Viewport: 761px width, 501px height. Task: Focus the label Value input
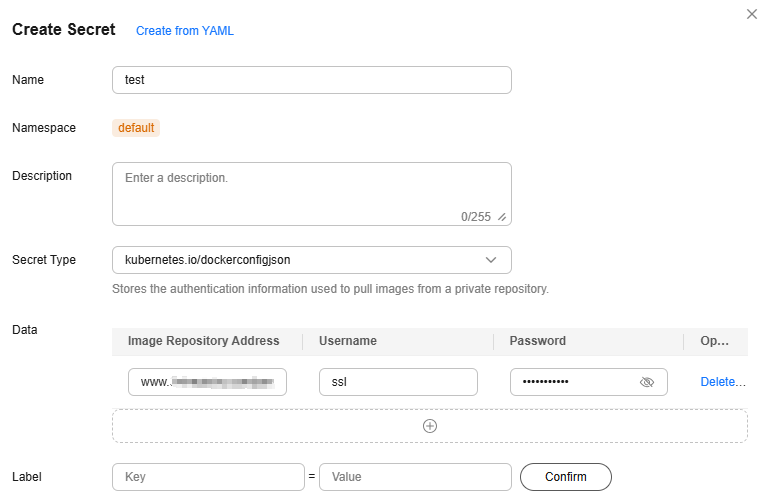[x=415, y=477]
